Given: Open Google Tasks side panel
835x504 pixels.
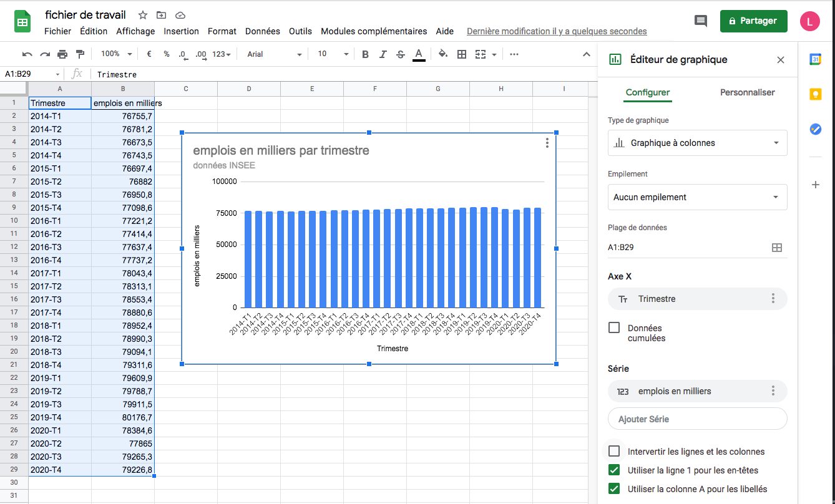Looking at the screenshot, I should (815, 129).
